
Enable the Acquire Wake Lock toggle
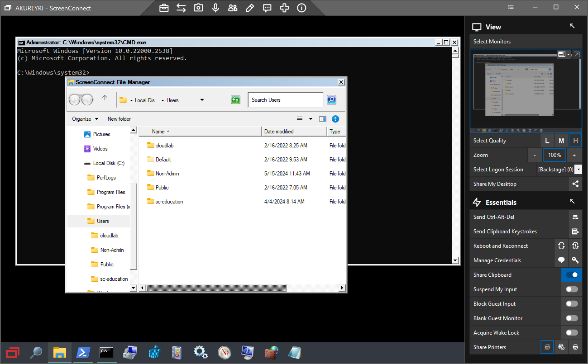coord(572,333)
